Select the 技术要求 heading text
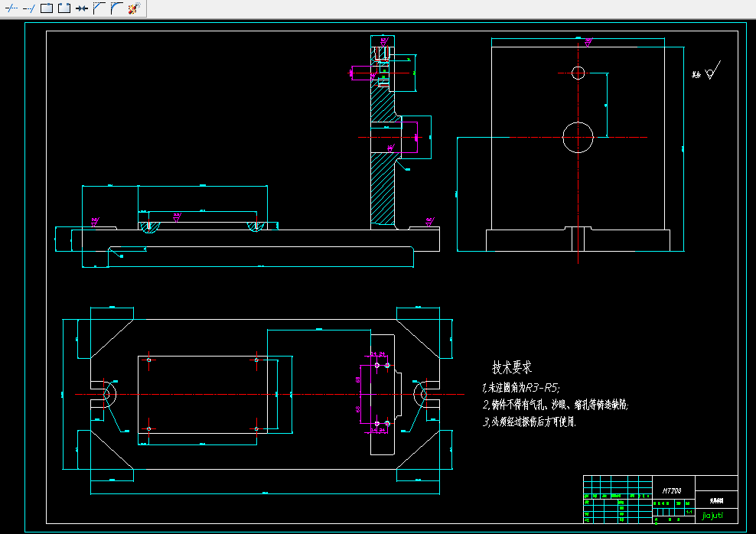Screen dimensions: 756x534 click(x=512, y=367)
